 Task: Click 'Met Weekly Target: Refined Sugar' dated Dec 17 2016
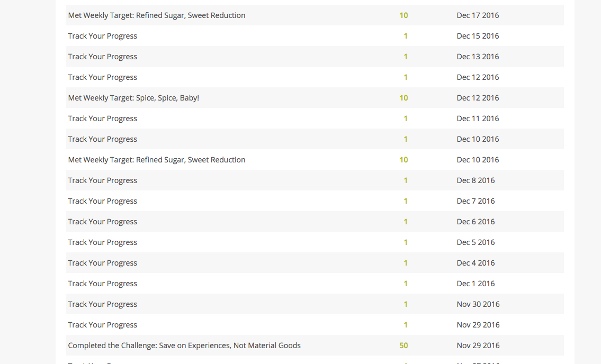pyautogui.click(x=157, y=15)
